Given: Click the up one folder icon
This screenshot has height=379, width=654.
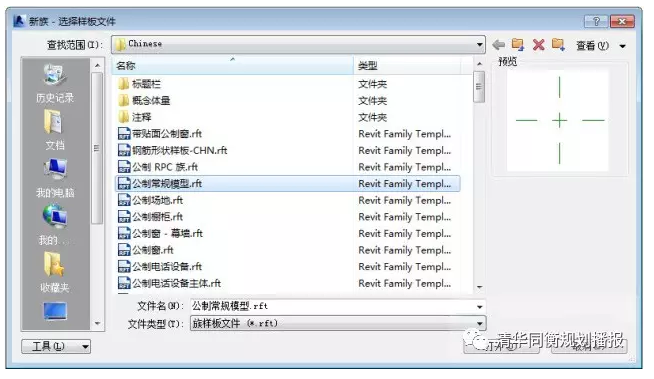Looking at the screenshot, I should [518, 44].
